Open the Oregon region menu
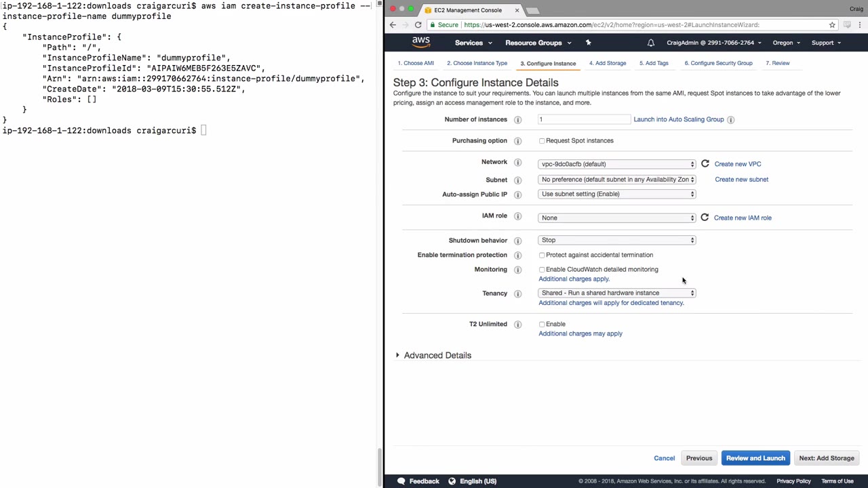This screenshot has width=868, height=488. (x=786, y=43)
